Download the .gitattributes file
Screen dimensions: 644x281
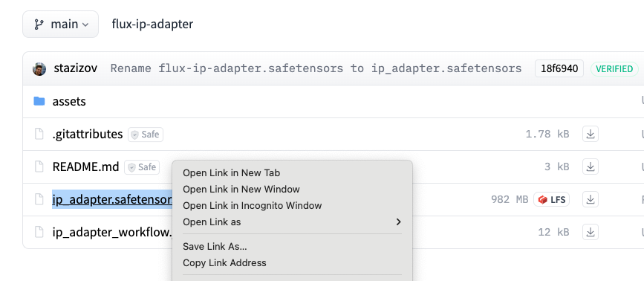(x=591, y=134)
